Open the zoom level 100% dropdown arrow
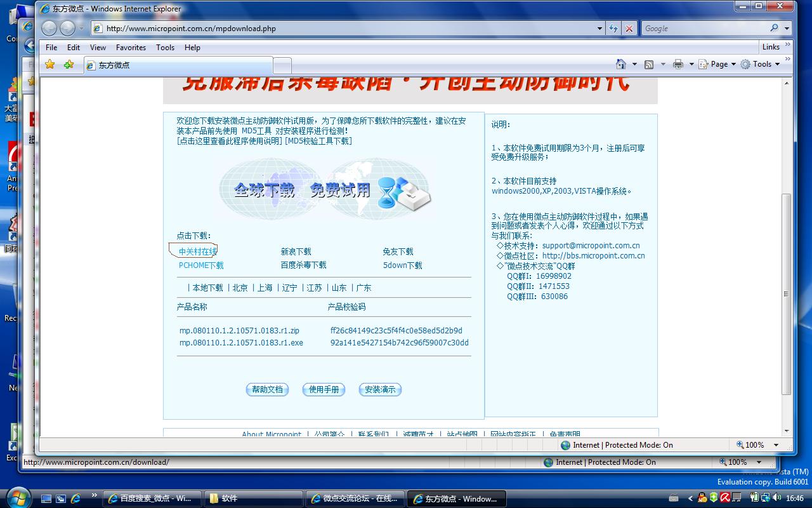This screenshot has height=508, width=812. click(776, 445)
